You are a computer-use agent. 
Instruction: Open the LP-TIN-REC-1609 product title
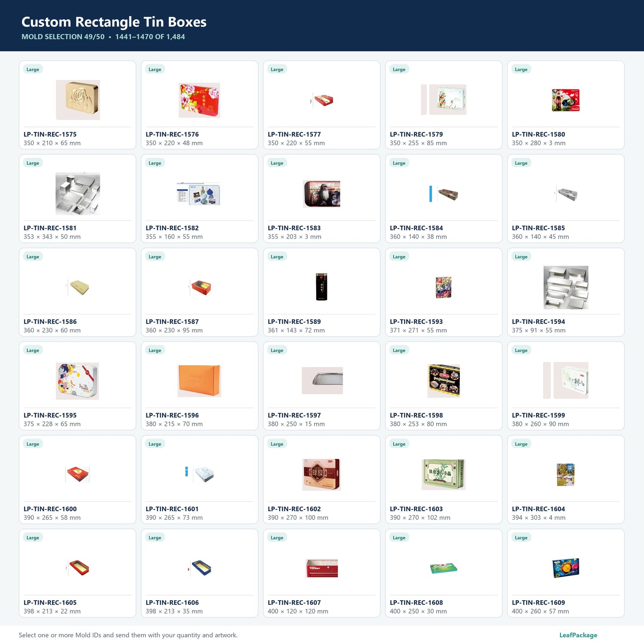[x=538, y=602]
